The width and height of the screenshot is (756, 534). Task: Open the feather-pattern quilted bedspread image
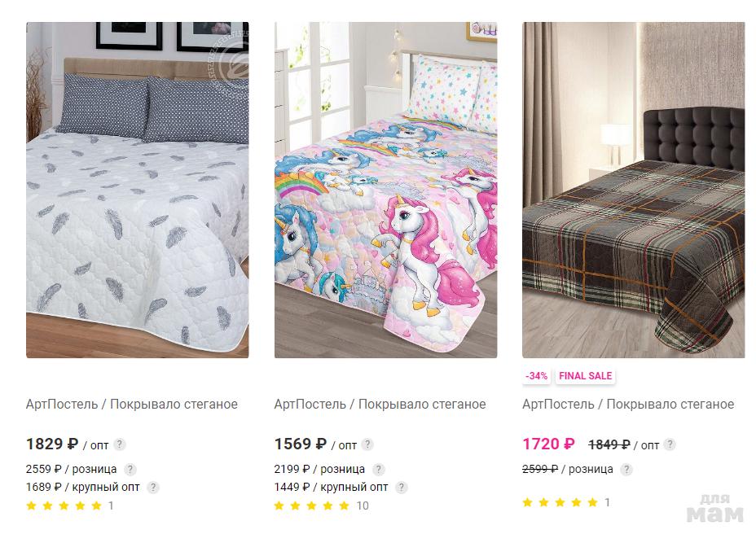pyautogui.click(x=138, y=190)
